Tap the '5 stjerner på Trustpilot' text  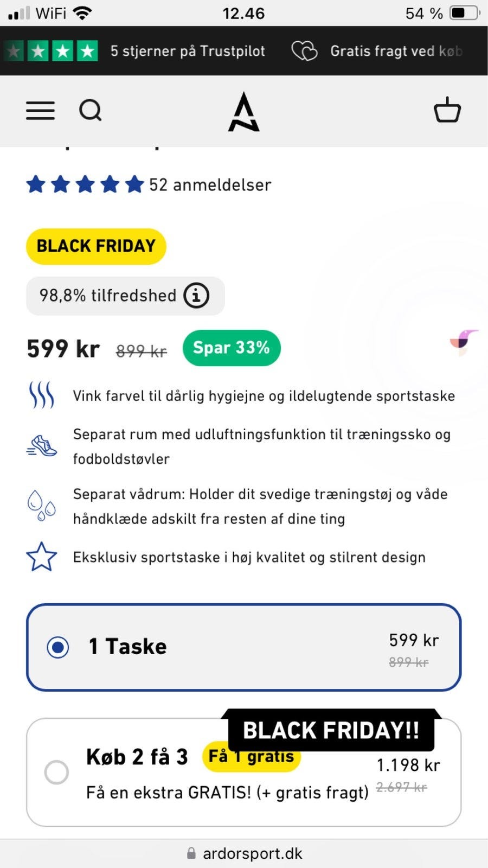click(188, 51)
